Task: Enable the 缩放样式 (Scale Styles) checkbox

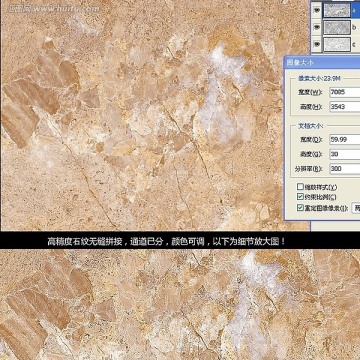Action: 300,187
